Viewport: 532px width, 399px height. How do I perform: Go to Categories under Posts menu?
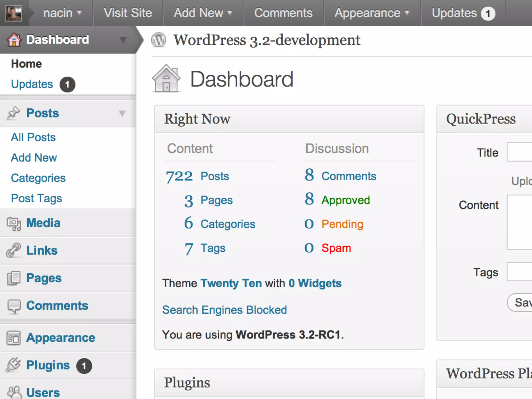(38, 178)
